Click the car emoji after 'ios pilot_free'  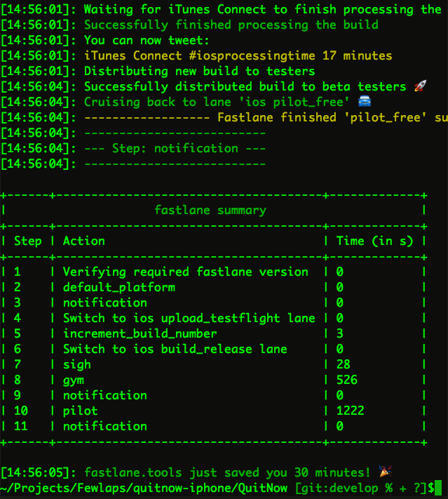click(x=365, y=102)
